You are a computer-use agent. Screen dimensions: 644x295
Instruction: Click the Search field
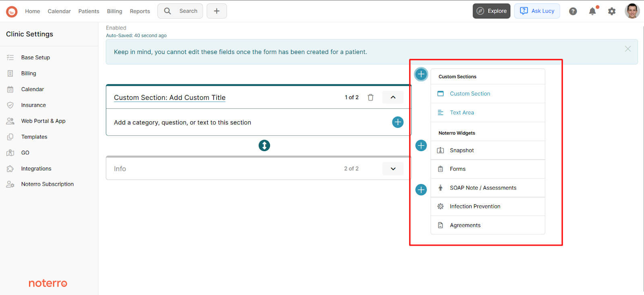pyautogui.click(x=180, y=11)
